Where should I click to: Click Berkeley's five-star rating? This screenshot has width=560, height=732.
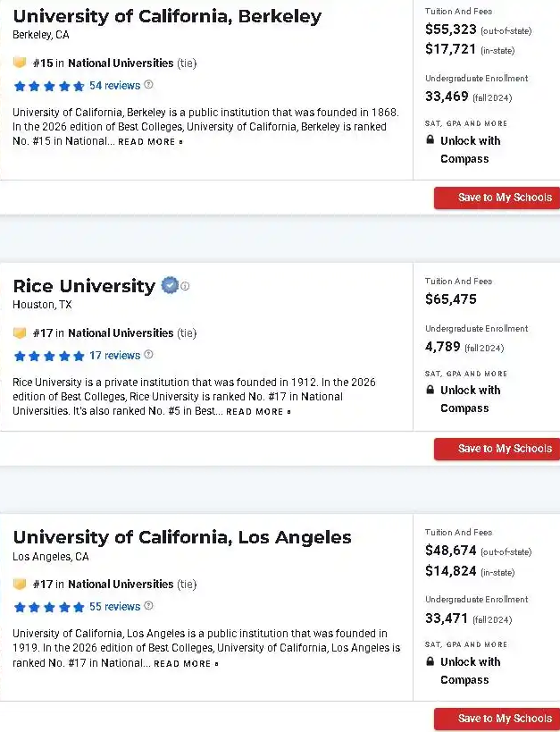[49, 86]
